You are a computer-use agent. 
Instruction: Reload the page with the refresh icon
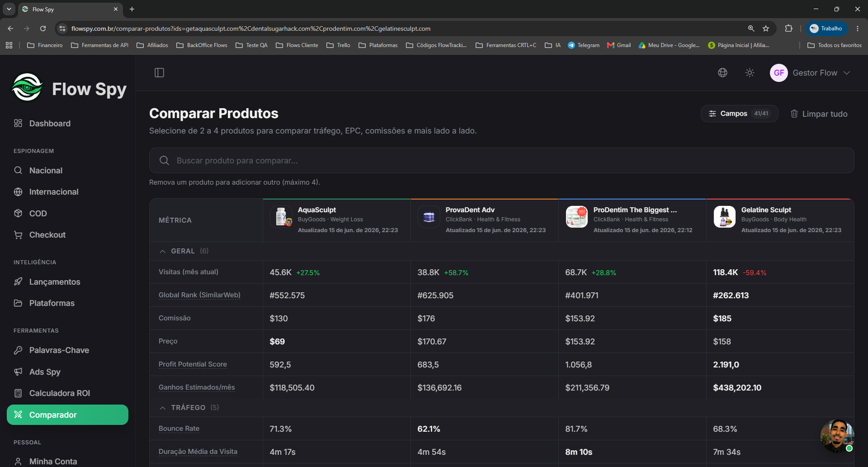[x=43, y=28]
